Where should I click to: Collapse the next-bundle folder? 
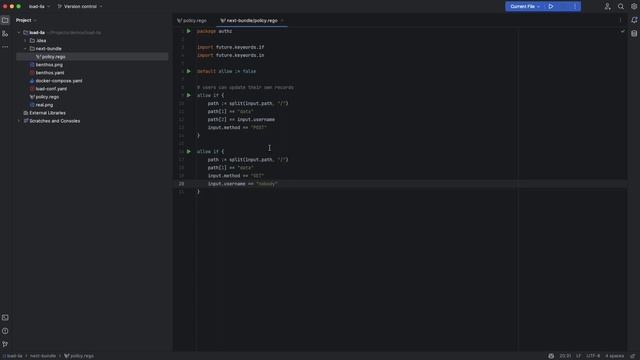click(x=25, y=49)
